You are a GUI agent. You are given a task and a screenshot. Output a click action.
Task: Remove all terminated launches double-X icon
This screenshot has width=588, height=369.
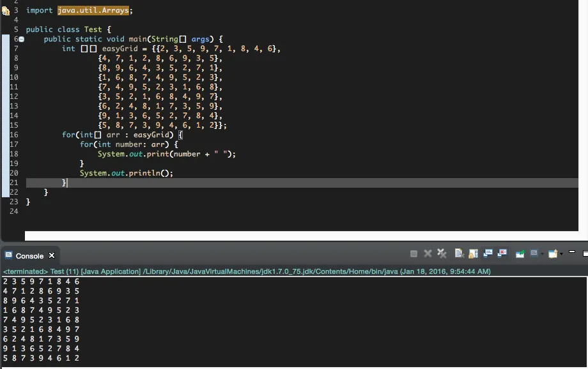(442, 253)
